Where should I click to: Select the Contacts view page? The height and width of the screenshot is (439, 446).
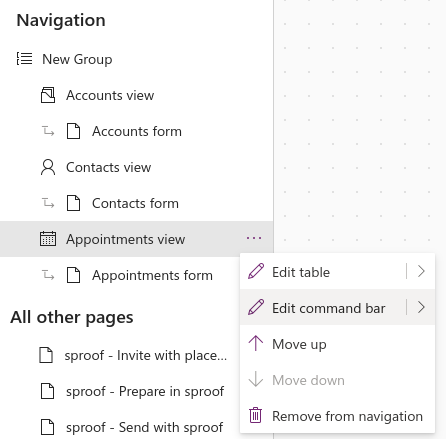click(x=108, y=167)
